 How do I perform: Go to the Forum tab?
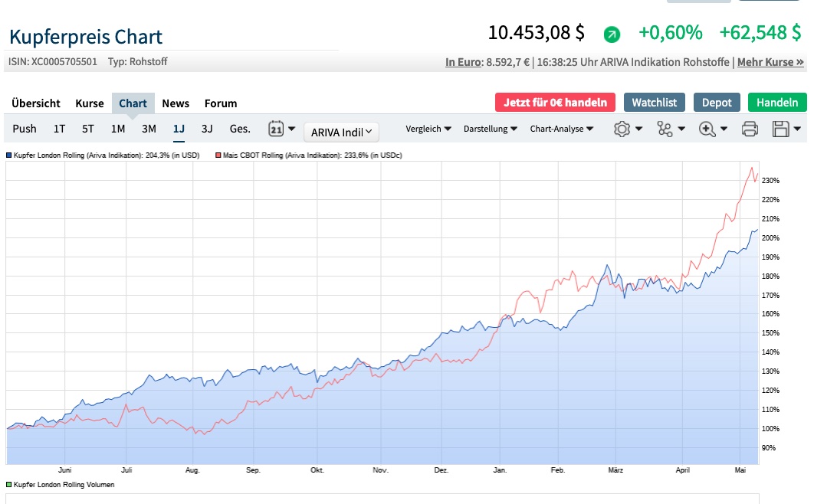click(220, 103)
